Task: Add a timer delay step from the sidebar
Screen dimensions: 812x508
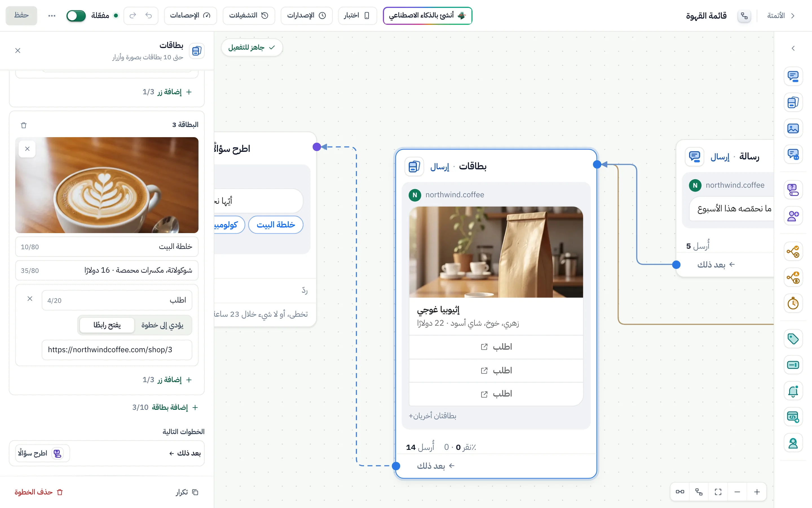Action: (793, 303)
